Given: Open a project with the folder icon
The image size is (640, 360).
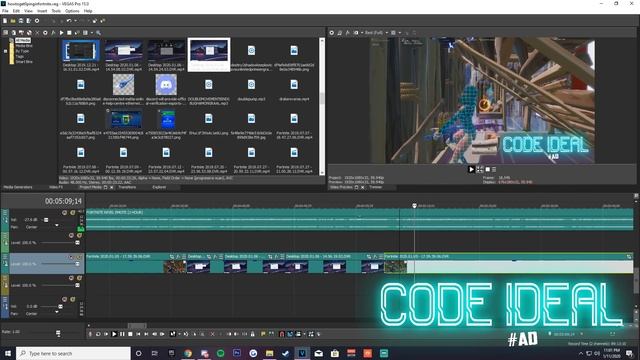Looking at the screenshot, I should [x=13, y=21].
